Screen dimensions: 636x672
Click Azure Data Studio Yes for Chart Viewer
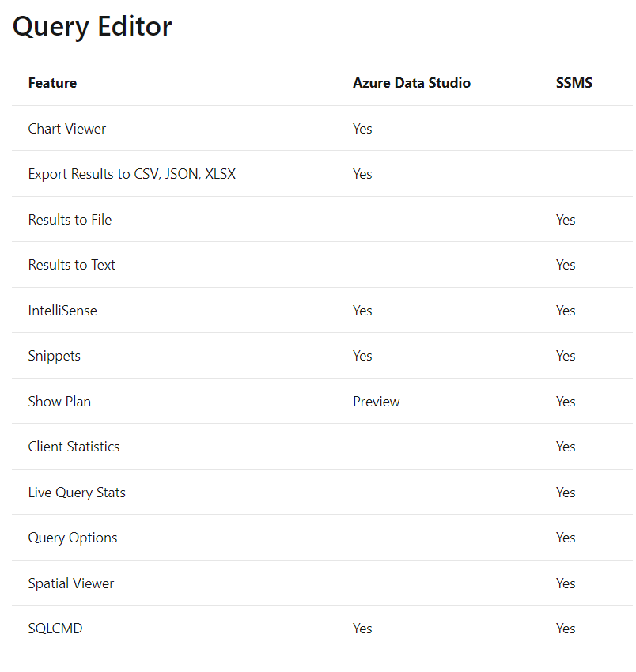point(362,129)
